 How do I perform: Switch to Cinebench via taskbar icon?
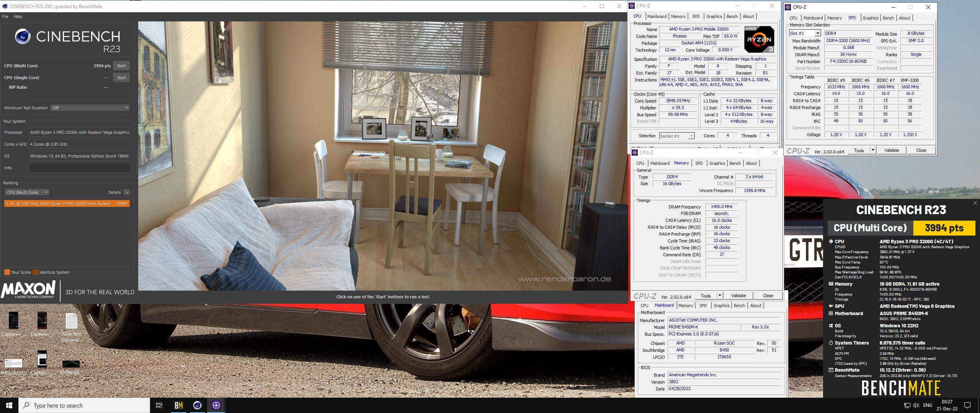(197, 405)
